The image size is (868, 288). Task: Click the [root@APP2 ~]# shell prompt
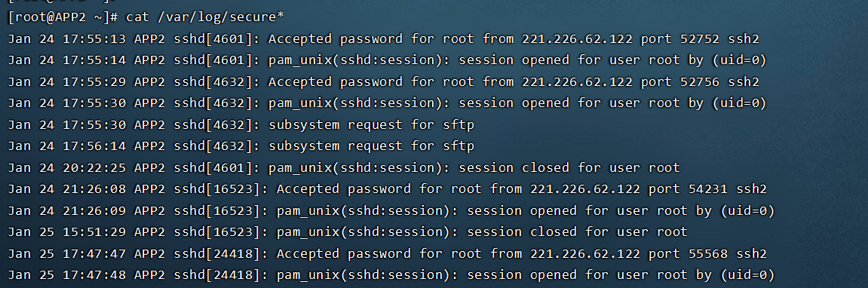pyautogui.click(x=63, y=17)
